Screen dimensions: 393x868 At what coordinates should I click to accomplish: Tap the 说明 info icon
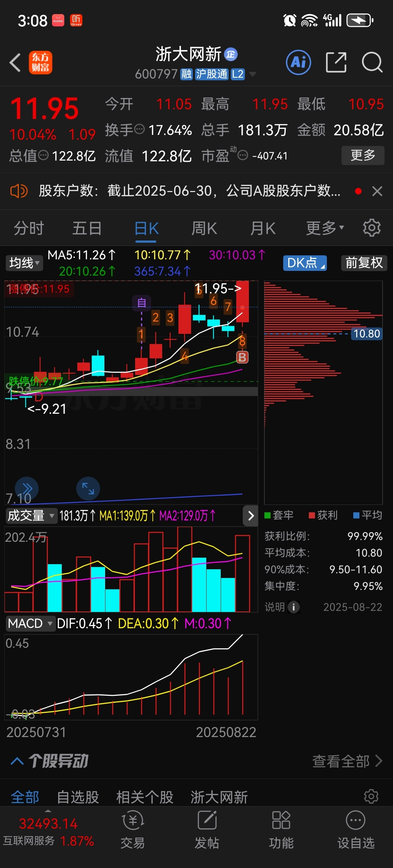click(294, 607)
